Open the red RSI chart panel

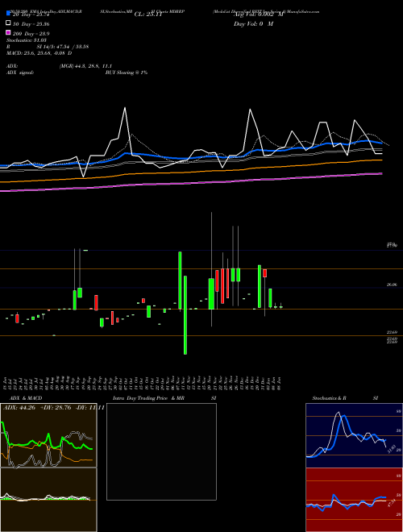pyautogui.click(x=354, y=500)
